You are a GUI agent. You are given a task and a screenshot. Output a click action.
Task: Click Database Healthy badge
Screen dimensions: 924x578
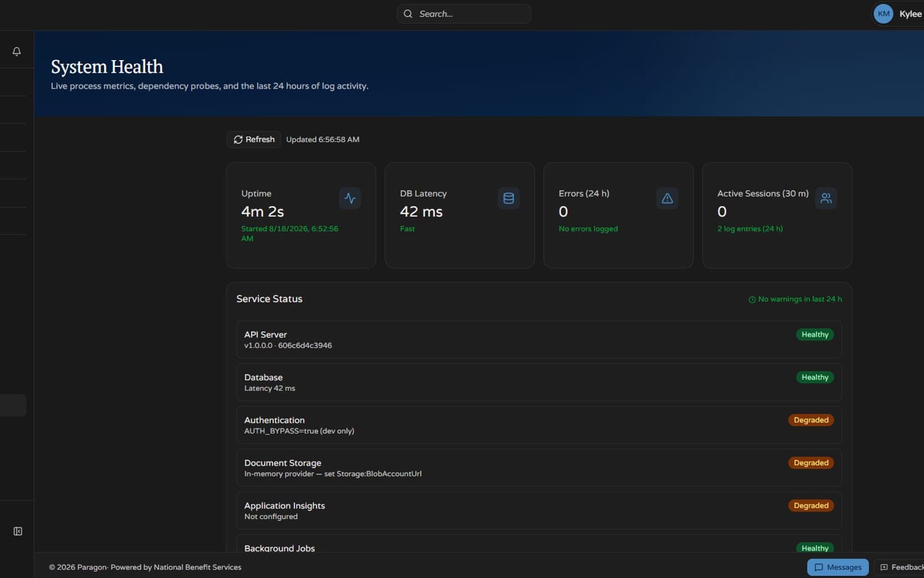tap(815, 377)
